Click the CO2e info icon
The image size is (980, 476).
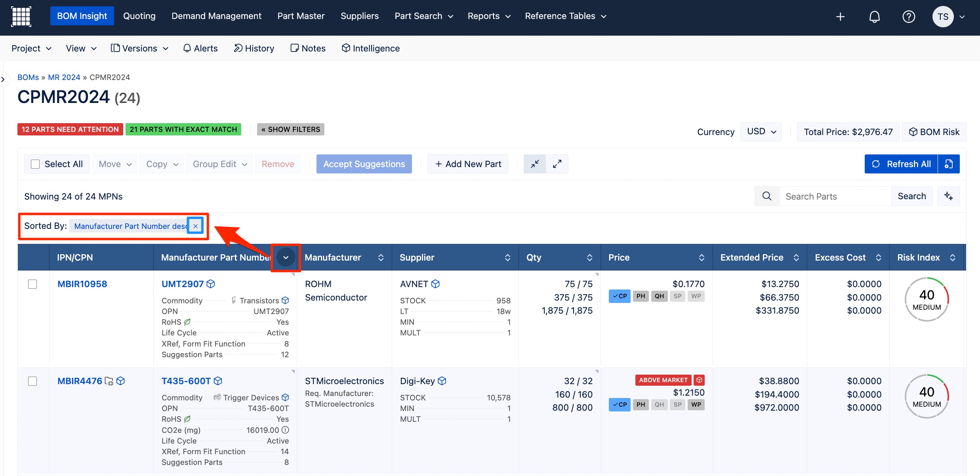[285, 430]
